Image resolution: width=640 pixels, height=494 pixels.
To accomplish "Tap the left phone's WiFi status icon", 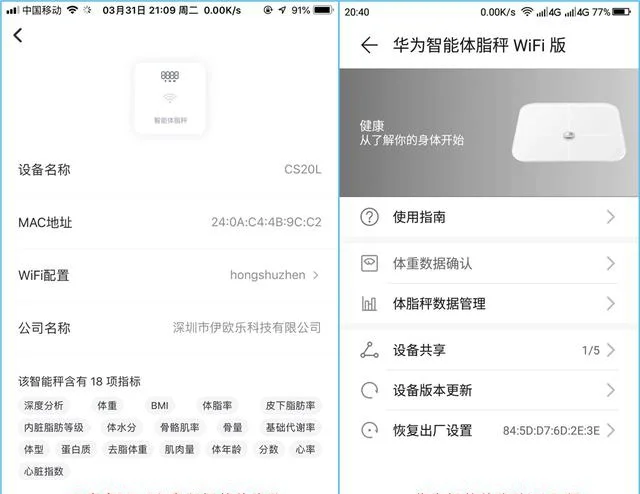I will [x=72, y=10].
